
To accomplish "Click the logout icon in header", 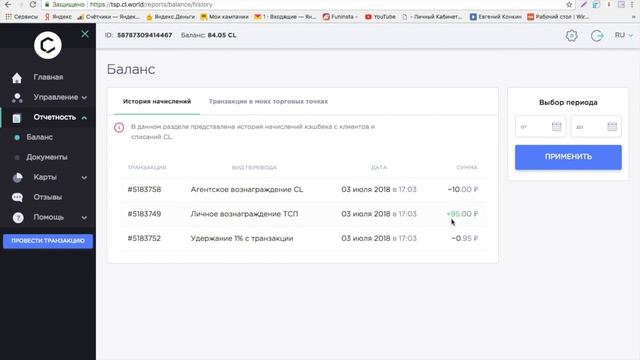I will point(597,36).
